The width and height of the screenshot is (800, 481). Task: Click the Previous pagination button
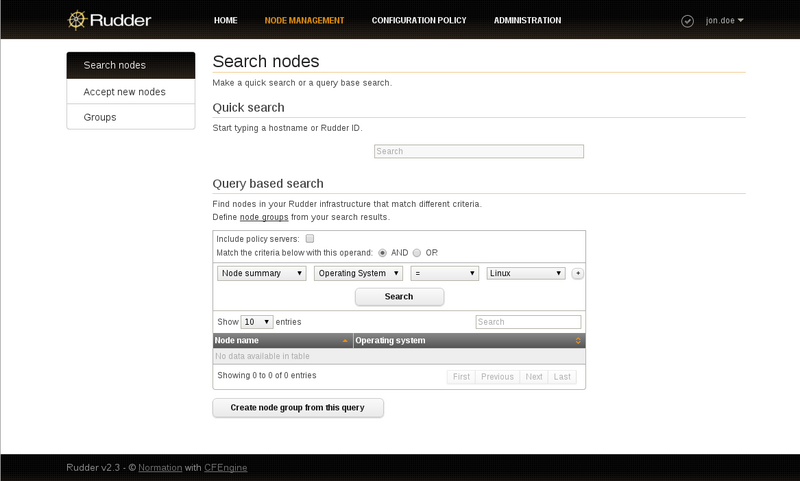[497, 377]
